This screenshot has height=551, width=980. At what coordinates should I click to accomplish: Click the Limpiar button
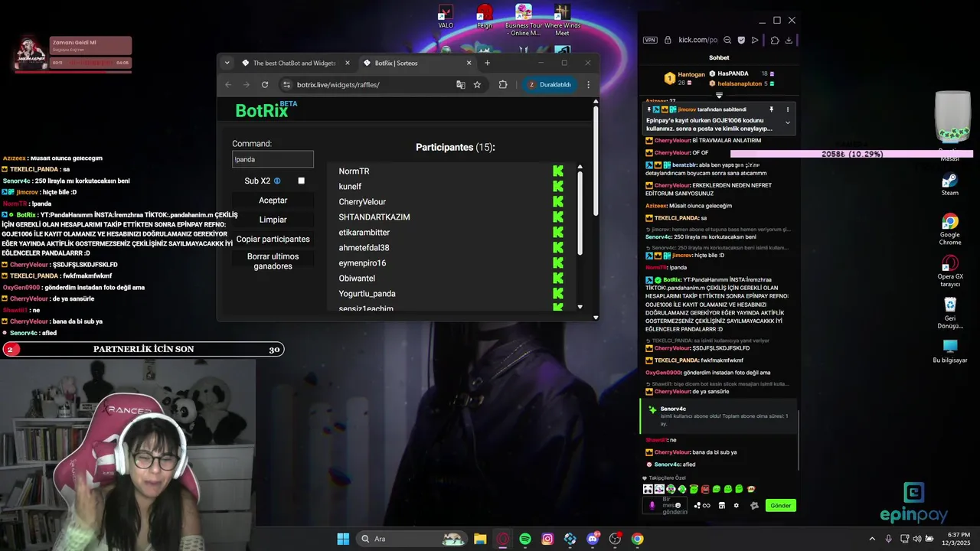273,220
